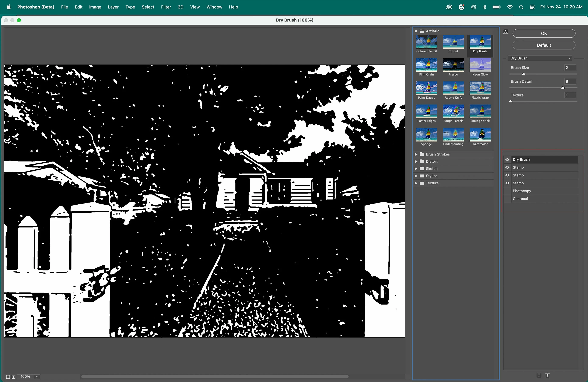588x382 pixels.
Task: Collapse the filter gallery thumbnails panel icon
Action: pos(505,31)
